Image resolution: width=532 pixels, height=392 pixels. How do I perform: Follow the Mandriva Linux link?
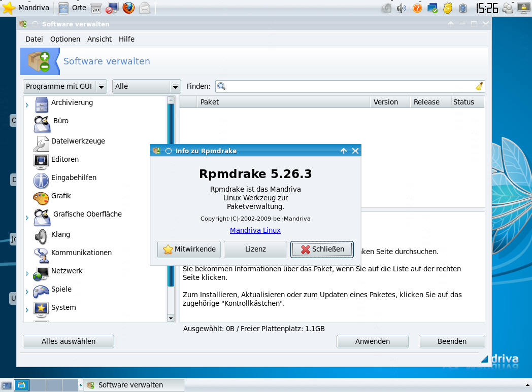pos(255,230)
